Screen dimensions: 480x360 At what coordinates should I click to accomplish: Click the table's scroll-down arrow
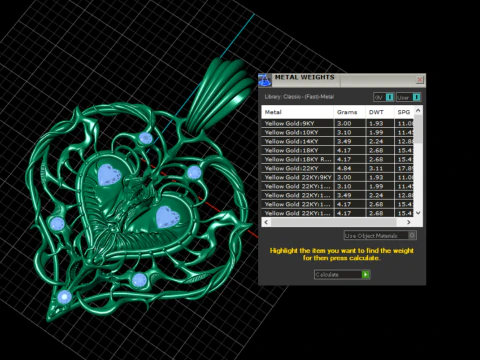(418, 213)
